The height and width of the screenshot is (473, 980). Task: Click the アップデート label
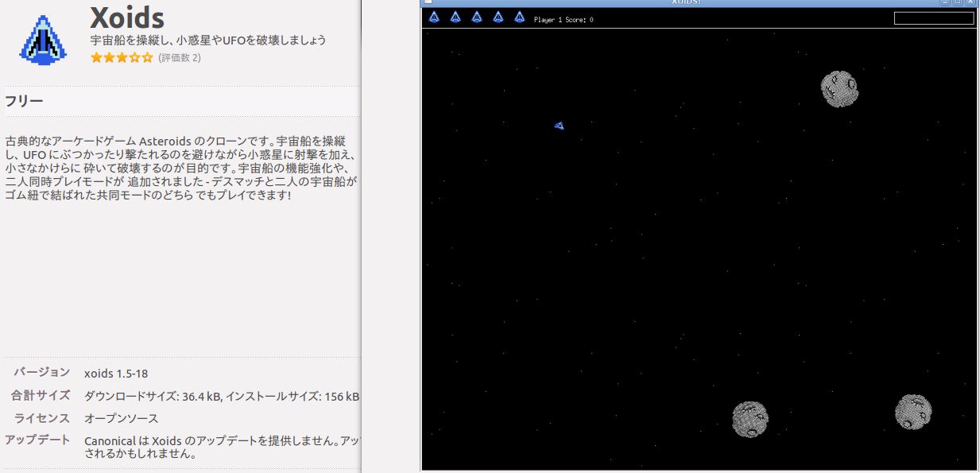click(37, 440)
